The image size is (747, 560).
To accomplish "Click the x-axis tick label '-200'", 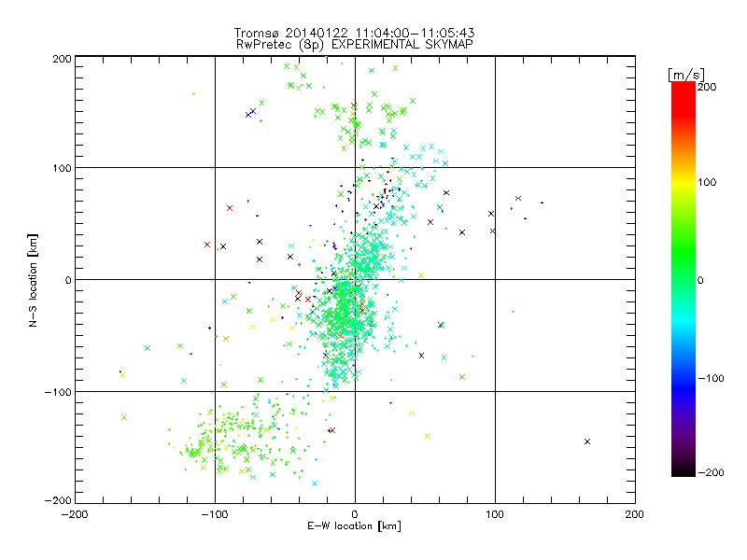I will (75, 514).
